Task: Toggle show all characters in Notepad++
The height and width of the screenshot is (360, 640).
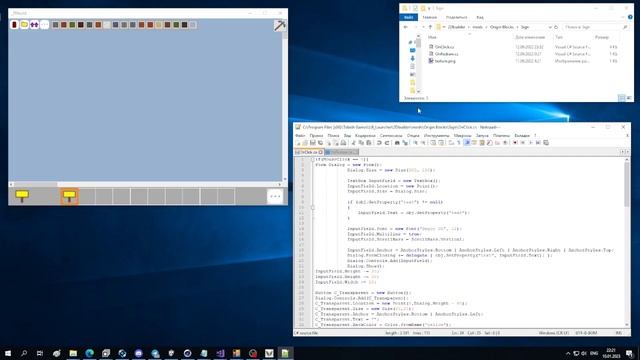Action: point(459,142)
